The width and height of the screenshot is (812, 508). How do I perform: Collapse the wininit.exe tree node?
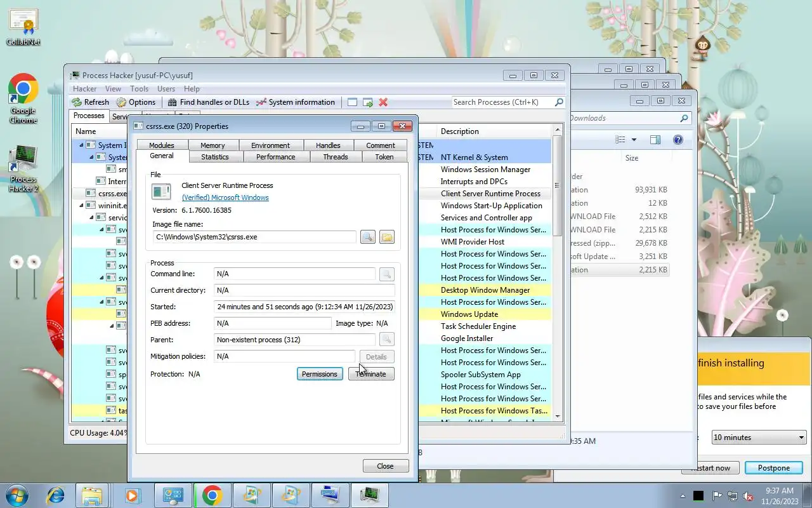pos(81,205)
